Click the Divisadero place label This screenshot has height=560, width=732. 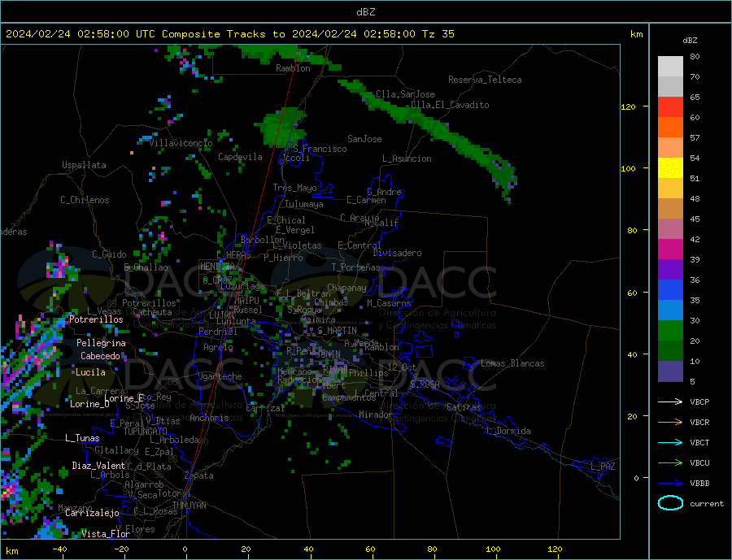[397, 253]
